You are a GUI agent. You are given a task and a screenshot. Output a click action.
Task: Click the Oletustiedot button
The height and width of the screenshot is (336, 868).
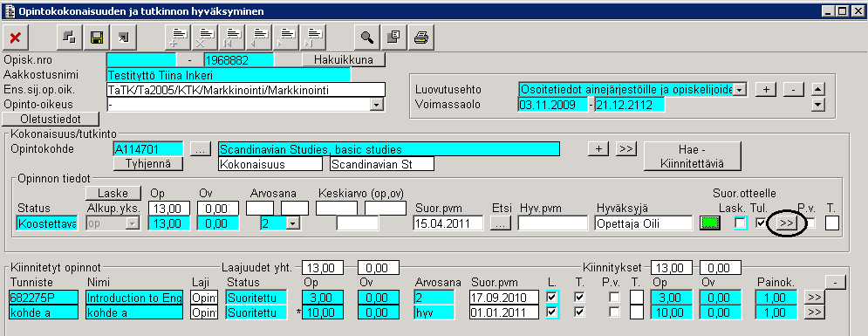point(51,119)
